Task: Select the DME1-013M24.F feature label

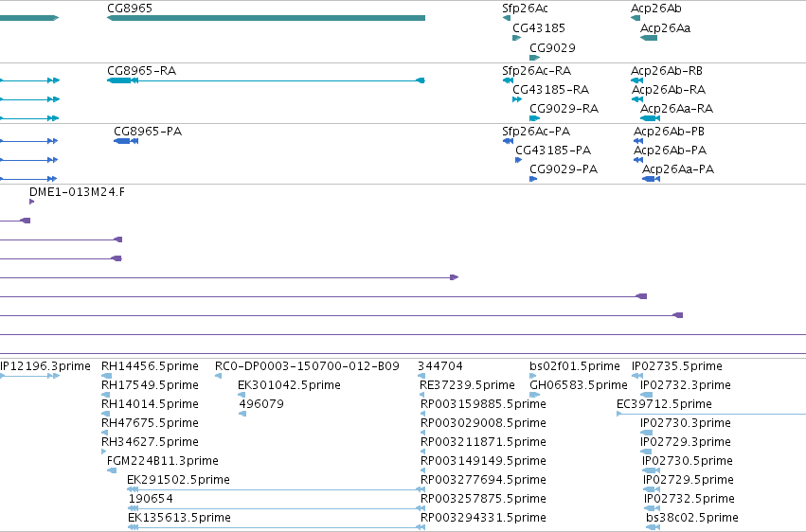Action: pos(77,192)
